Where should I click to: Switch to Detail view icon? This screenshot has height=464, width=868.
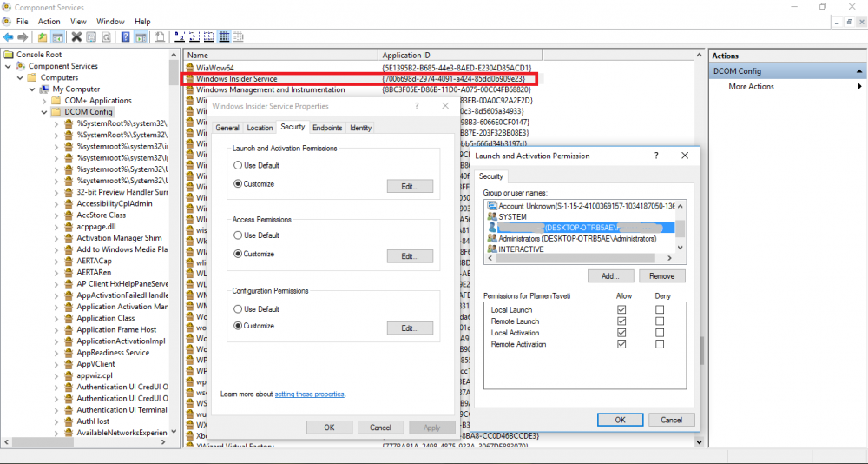click(224, 37)
